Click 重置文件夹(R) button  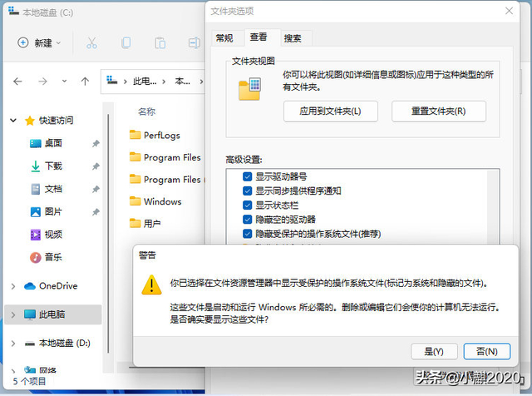439,111
